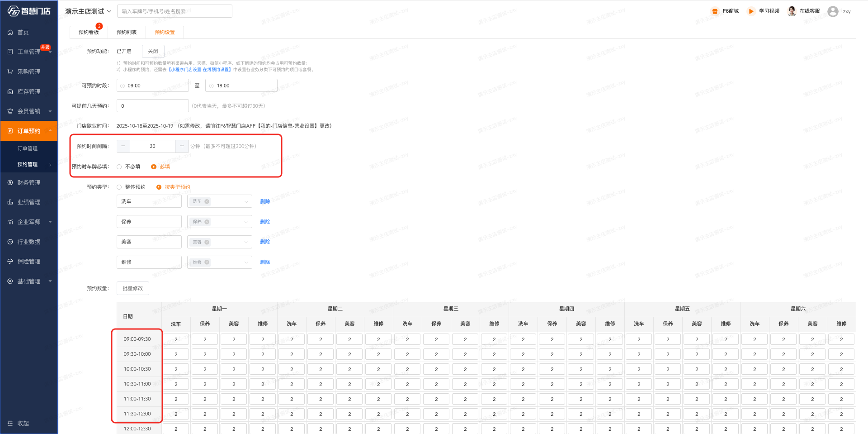868x434 pixels.
Task: Open 在线客服 support avatar
Action: (792, 11)
